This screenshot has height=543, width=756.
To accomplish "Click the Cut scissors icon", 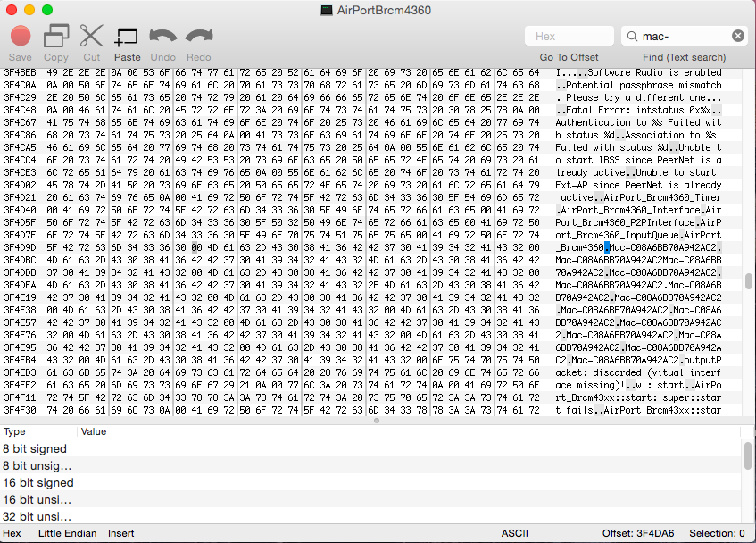I will coord(92,36).
